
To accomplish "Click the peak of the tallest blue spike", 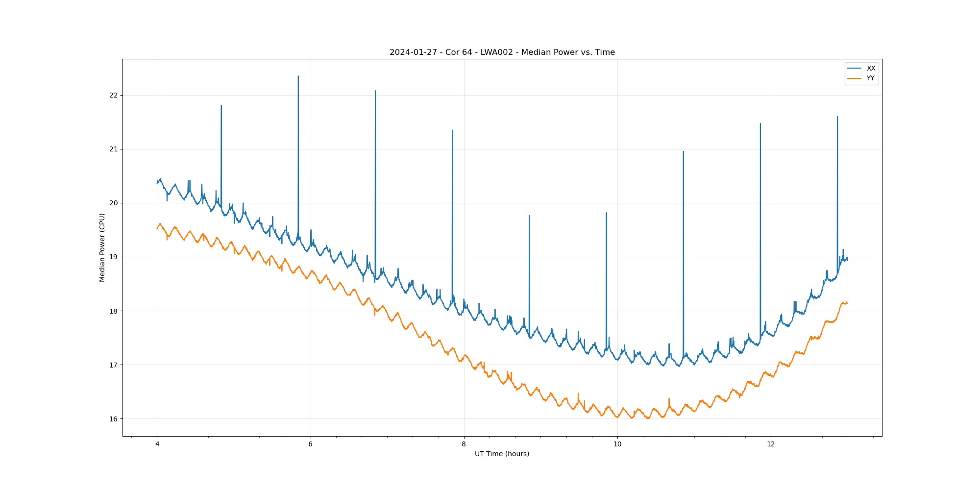I will [x=298, y=76].
